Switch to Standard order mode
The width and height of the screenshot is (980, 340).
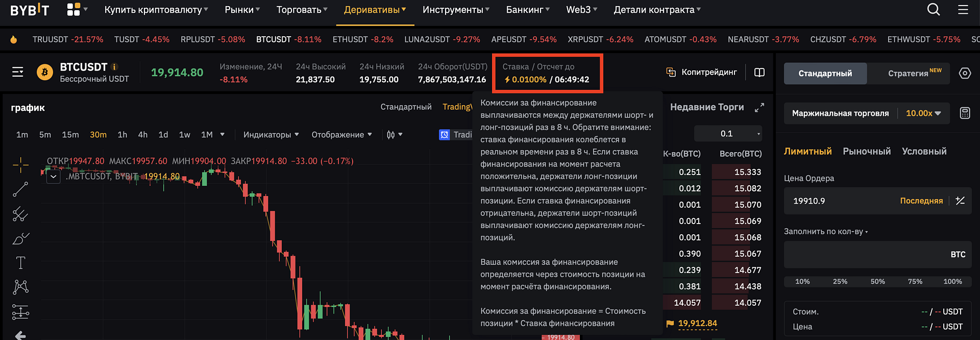[825, 73]
